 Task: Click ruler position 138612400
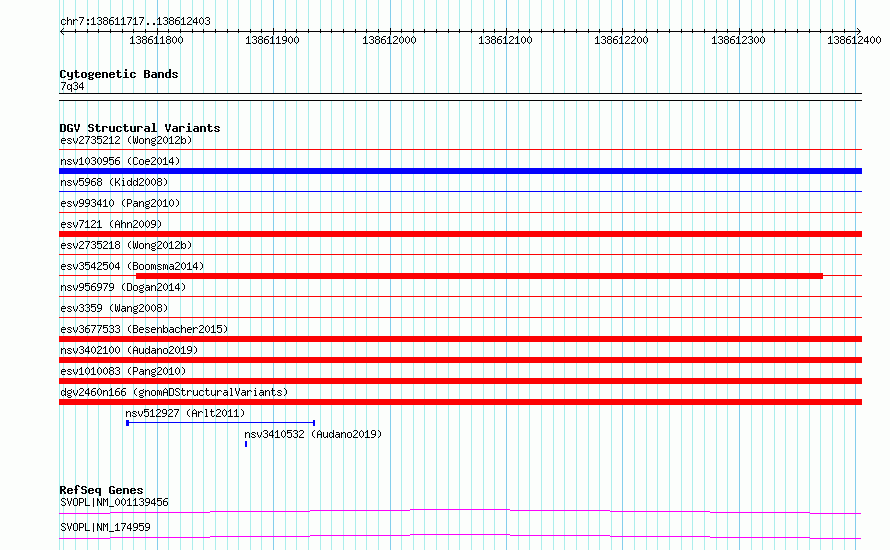tap(854, 40)
